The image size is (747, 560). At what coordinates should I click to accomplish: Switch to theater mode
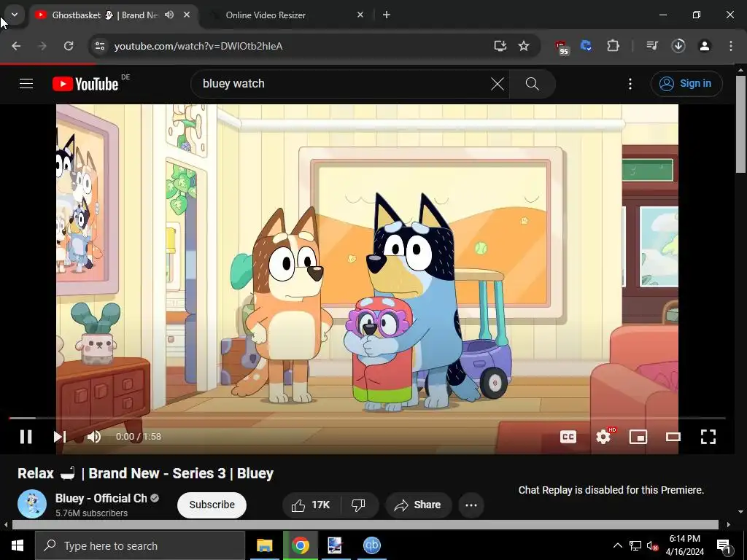673,437
